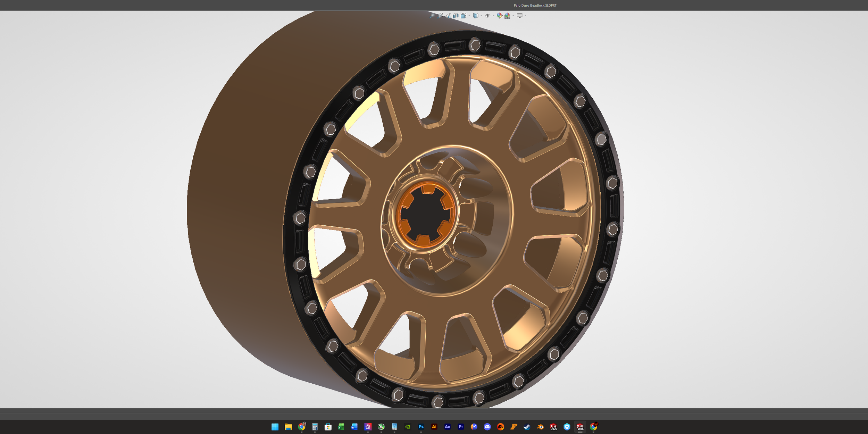
Task: Open the light-blue cube app on the taskbar
Action: pos(567,427)
